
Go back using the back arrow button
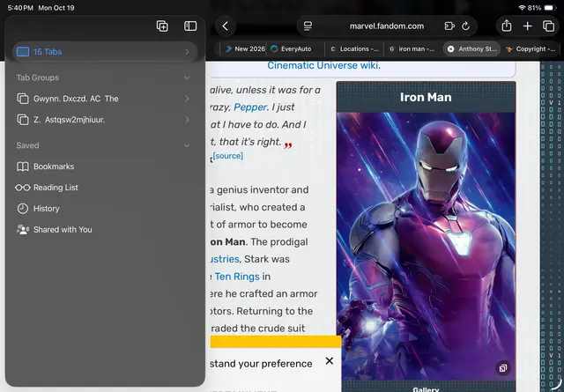pos(226,26)
